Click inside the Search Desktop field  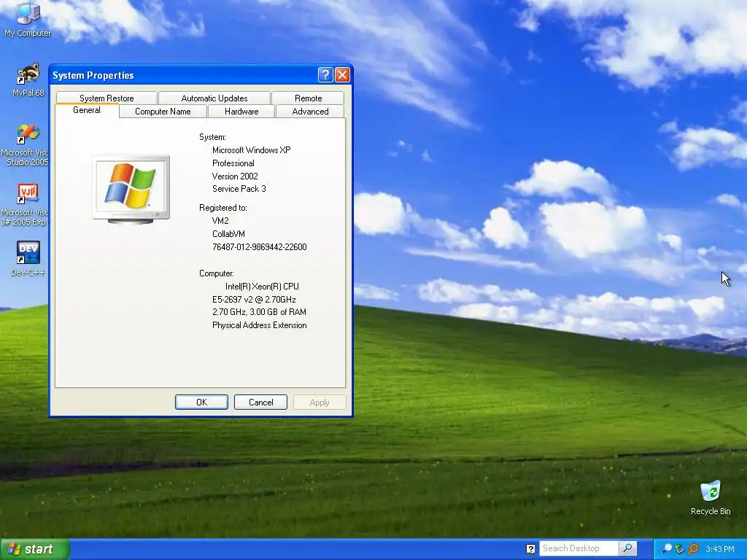(579, 548)
